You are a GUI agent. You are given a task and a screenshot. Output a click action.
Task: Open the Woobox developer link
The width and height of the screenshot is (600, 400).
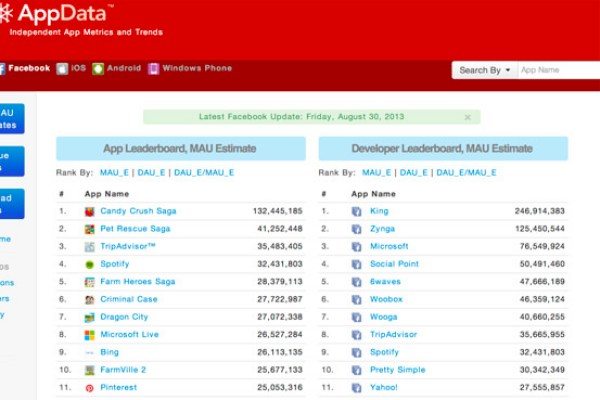(x=386, y=299)
